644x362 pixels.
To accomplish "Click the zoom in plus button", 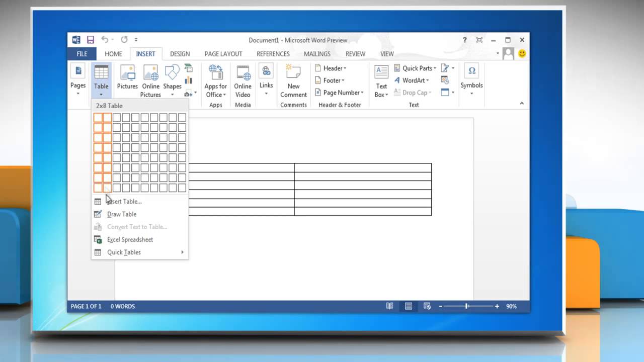I will 497,306.
